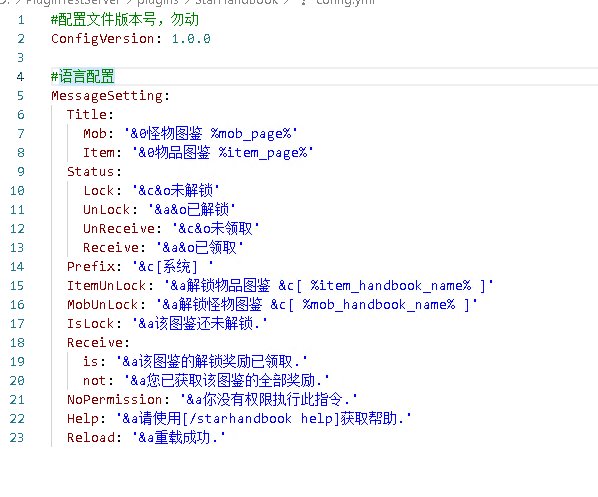Viewport: 598px width, 497px height.
Task: Place cursor on Prefix key
Action: (91, 267)
